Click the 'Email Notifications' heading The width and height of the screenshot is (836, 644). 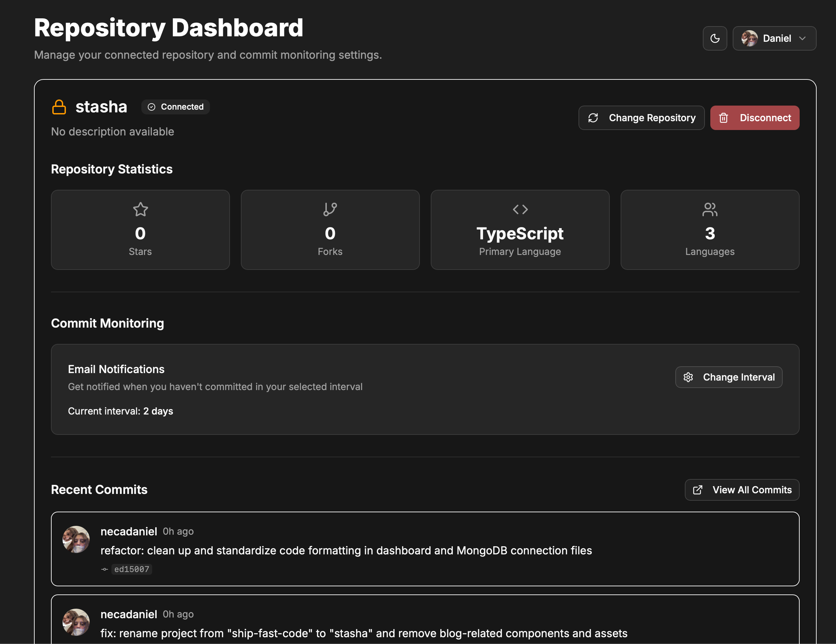pyautogui.click(x=116, y=369)
